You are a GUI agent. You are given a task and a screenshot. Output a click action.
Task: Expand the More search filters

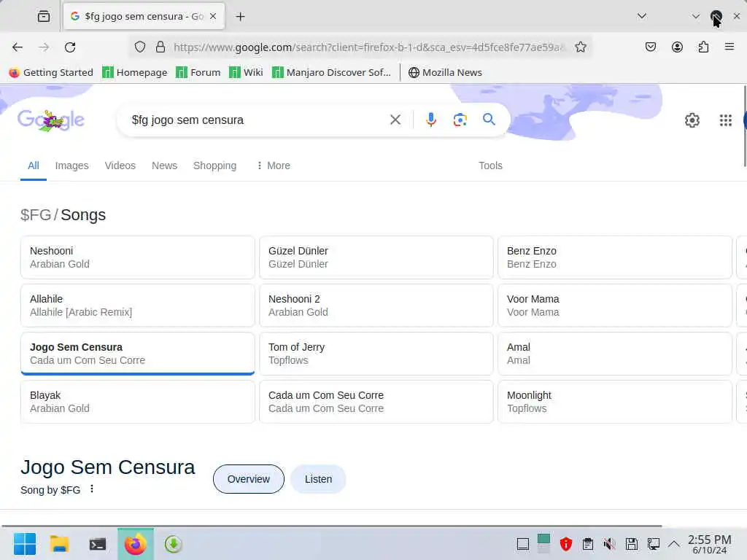point(274,166)
